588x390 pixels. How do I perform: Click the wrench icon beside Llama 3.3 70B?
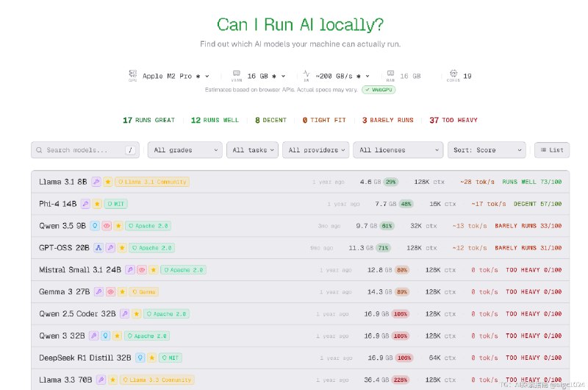(x=101, y=380)
